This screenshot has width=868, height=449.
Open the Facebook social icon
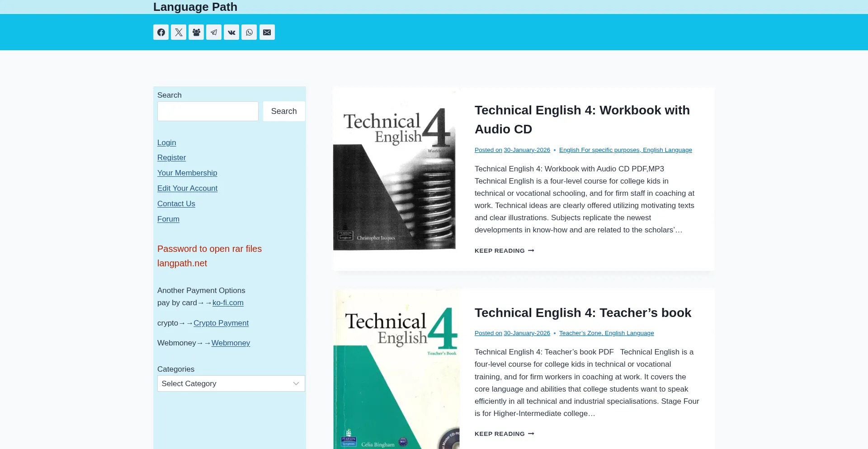pyautogui.click(x=161, y=32)
